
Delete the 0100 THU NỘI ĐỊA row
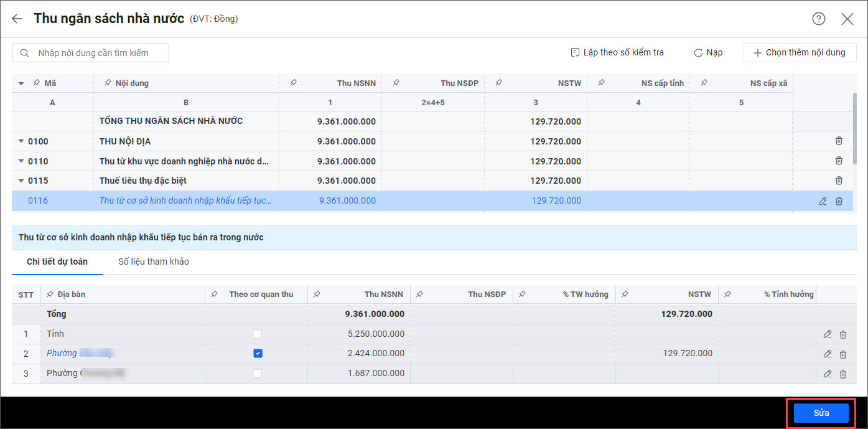pos(839,141)
